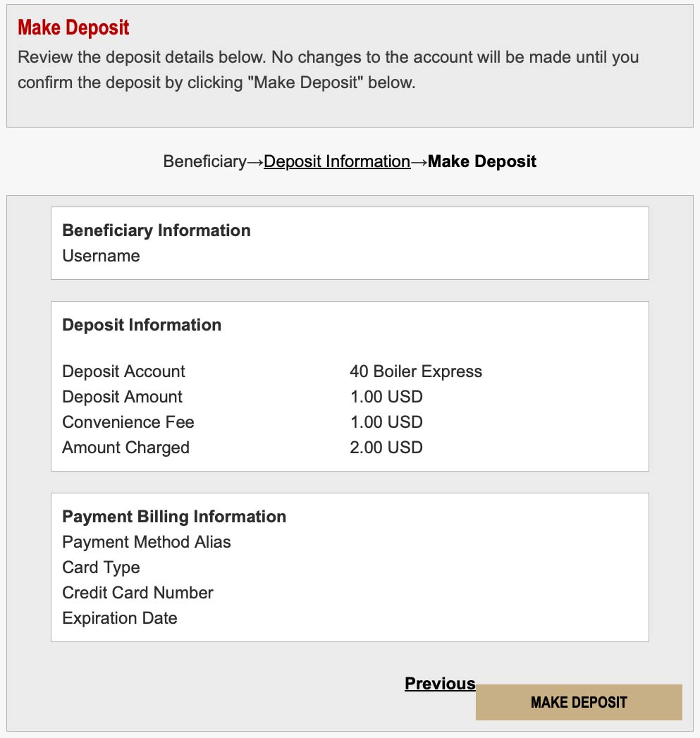700x738 pixels.
Task: Select the Payment Billing Information header
Action: 173,517
